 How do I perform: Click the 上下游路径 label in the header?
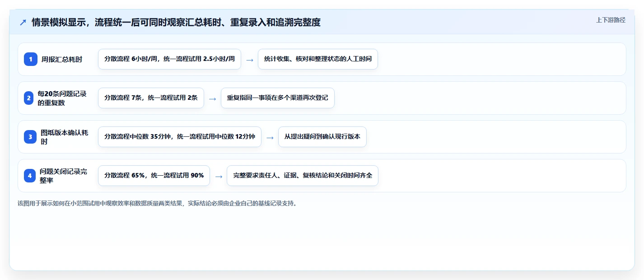611,20
